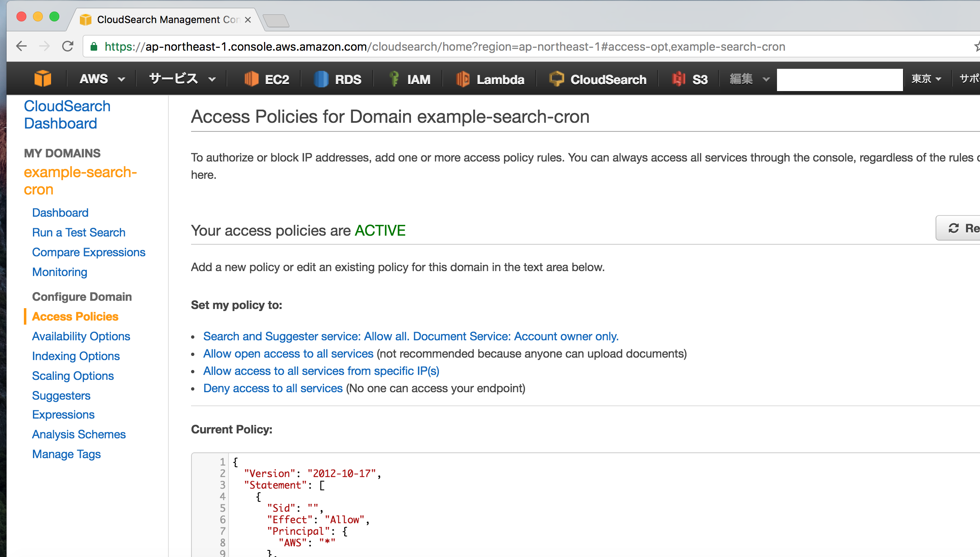Open Run a Test Search

(x=79, y=232)
